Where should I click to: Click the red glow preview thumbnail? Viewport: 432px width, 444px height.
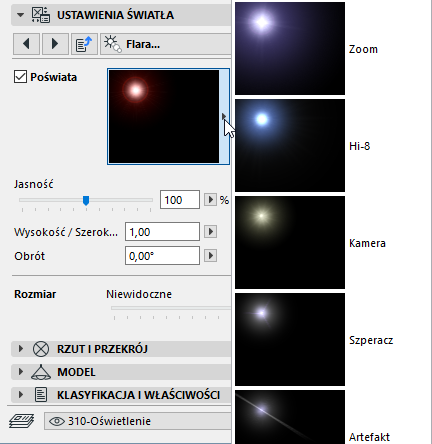pos(164,116)
